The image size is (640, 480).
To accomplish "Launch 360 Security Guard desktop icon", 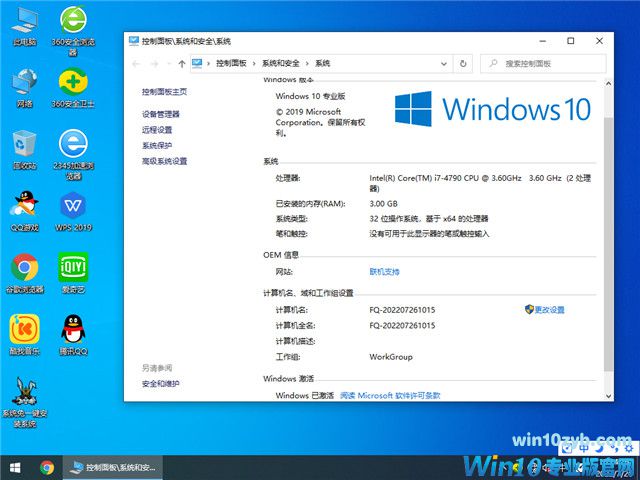I will 73,88.
